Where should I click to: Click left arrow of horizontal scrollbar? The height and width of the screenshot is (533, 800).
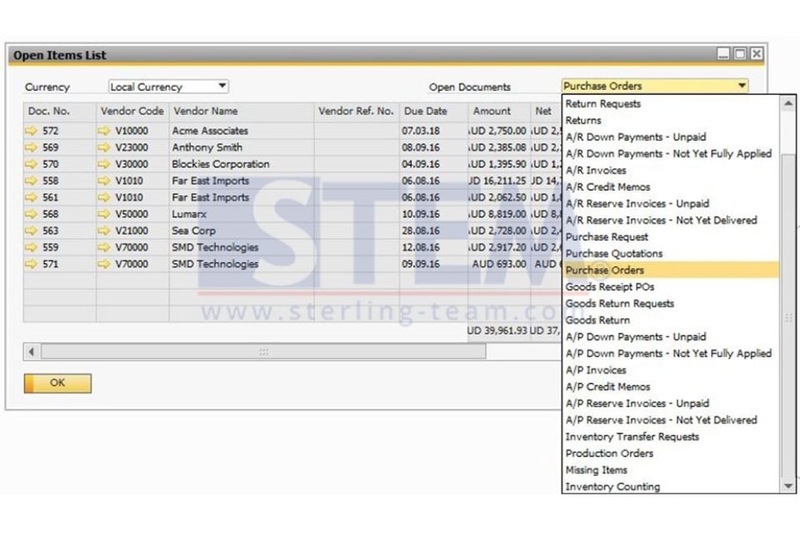coord(32,352)
